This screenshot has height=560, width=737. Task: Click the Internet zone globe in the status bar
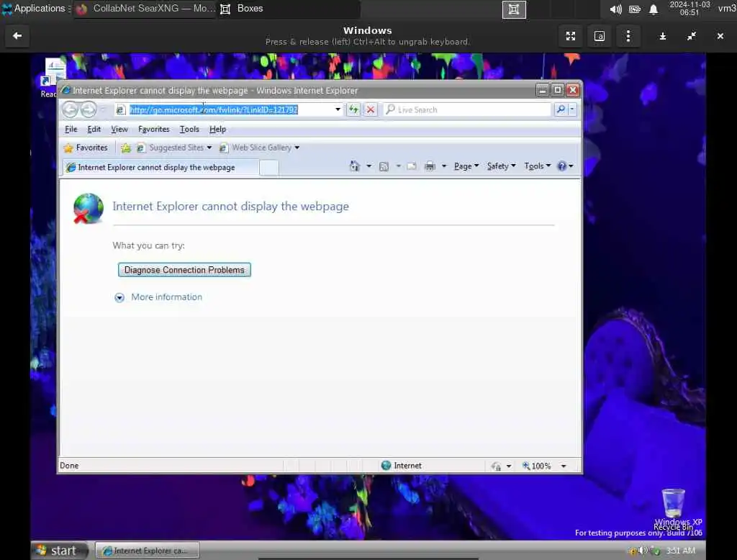click(386, 466)
